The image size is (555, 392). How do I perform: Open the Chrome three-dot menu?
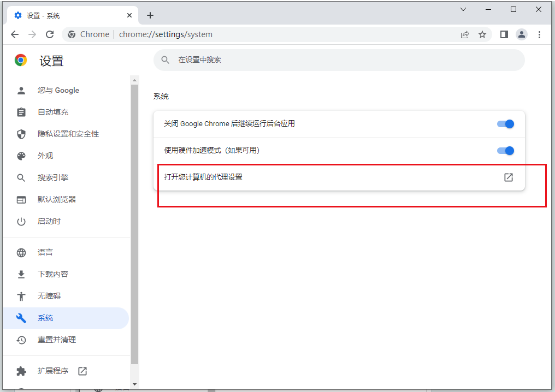(539, 34)
